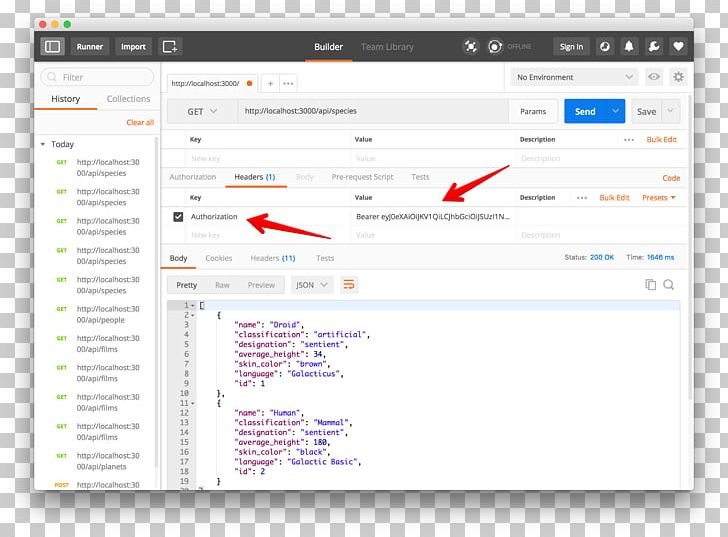Open the notifications bell
Screen dimensions: 728x537
[630, 46]
